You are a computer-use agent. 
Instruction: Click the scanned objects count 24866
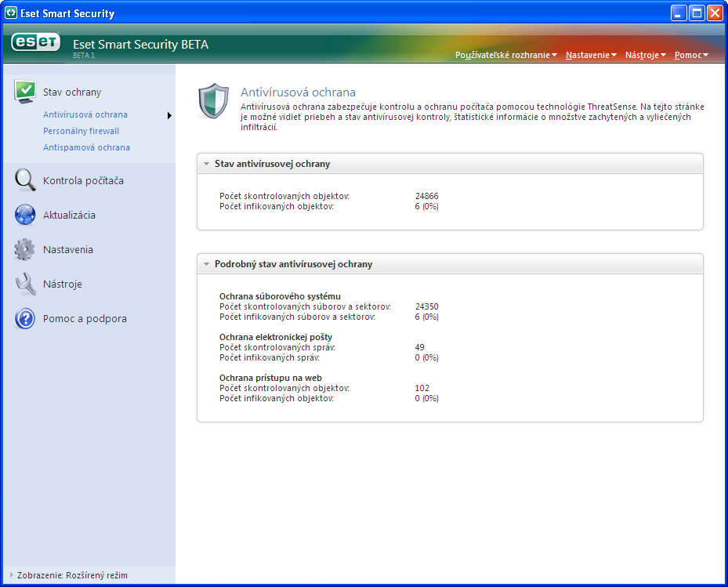coord(426,196)
